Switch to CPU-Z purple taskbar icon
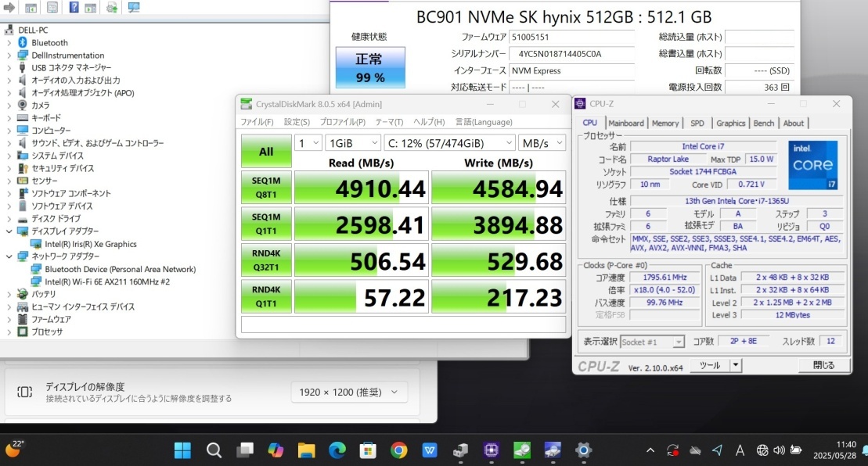Image resolution: width=868 pixels, height=466 pixels. pyautogui.click(x=491, y=450)
